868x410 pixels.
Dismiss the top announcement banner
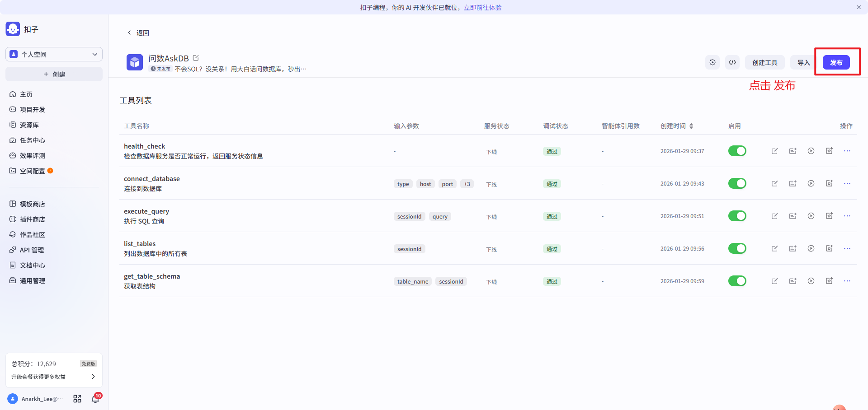tap(859, 7)
